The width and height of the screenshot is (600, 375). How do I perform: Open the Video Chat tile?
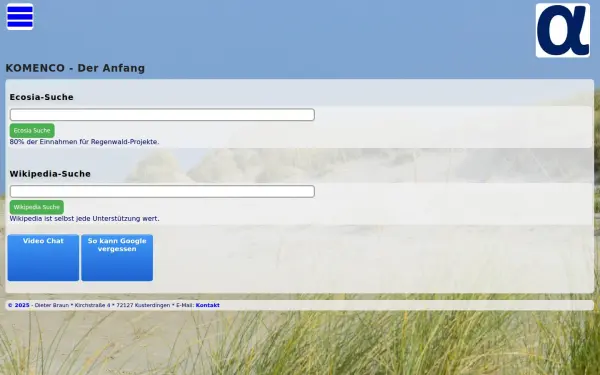click(43, 258)
